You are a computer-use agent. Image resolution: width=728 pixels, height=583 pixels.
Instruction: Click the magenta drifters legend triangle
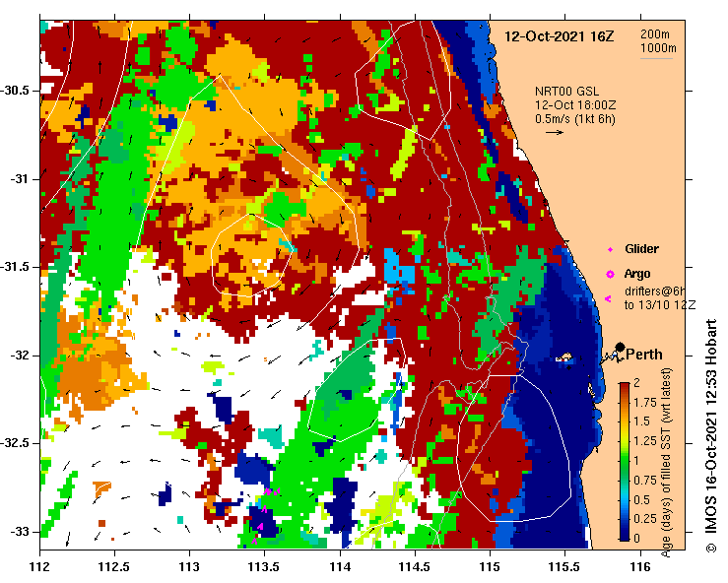click(x=608, y=299)
